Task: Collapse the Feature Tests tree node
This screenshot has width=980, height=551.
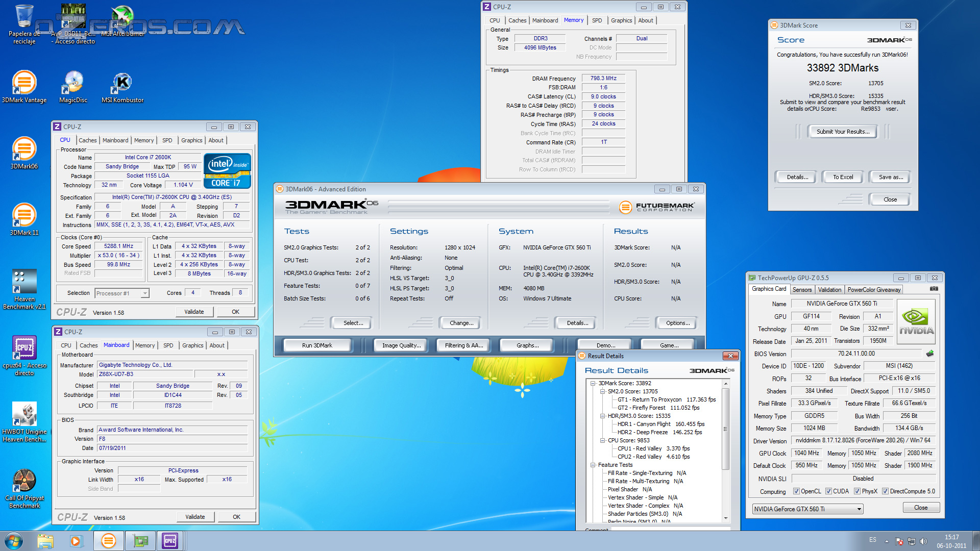Action: click(593, 465)
